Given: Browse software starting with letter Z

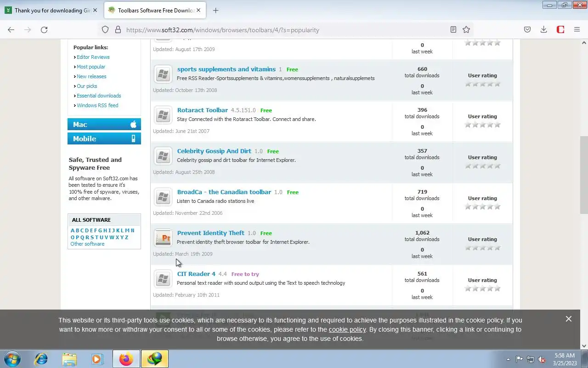Looking at the screenshot, I should (x=126, y=238).
